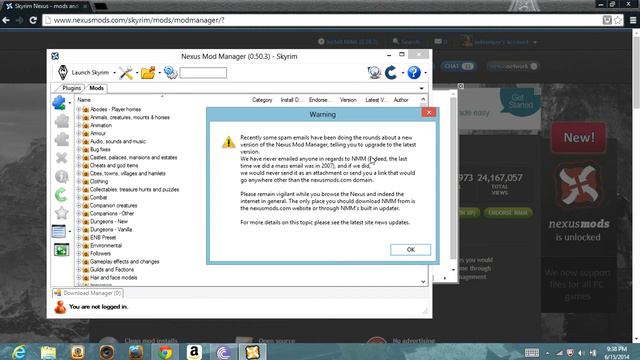Expand the ENB Preset category

click(79, 238)
